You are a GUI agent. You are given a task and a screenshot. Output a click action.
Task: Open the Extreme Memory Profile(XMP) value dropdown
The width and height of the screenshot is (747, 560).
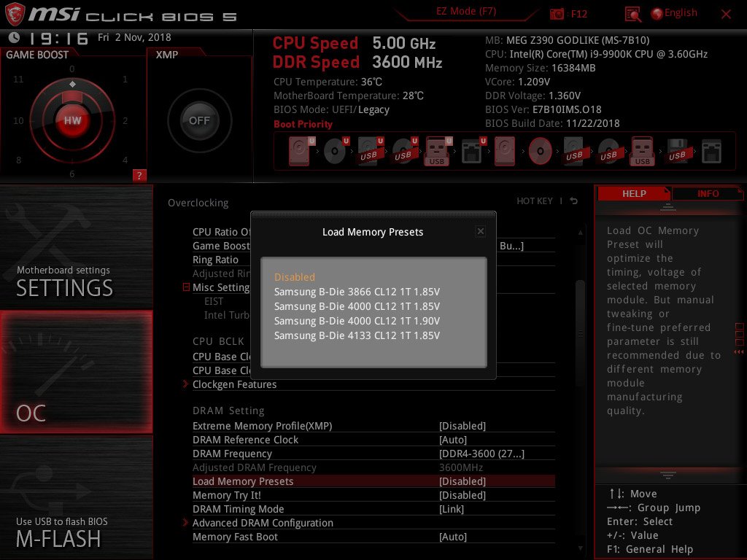(x=462, y=426)
